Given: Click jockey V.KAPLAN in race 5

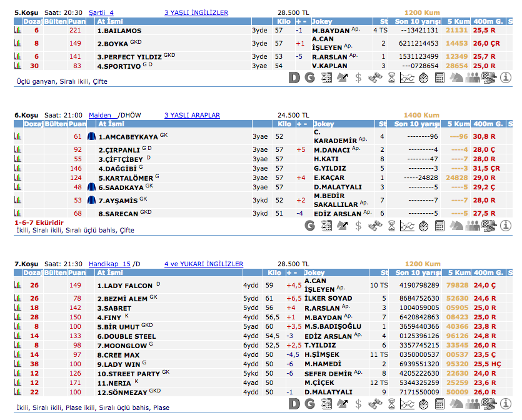Looking at the screenshot, I should [x=329, y=66].
